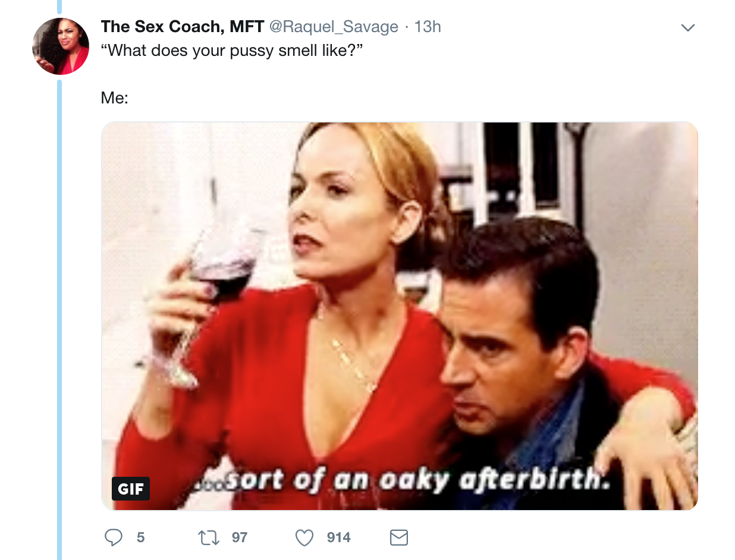Open the tweet permalink via 13h timestamp
This screenshot has height=560, width=735.
[x=428, y=27]
